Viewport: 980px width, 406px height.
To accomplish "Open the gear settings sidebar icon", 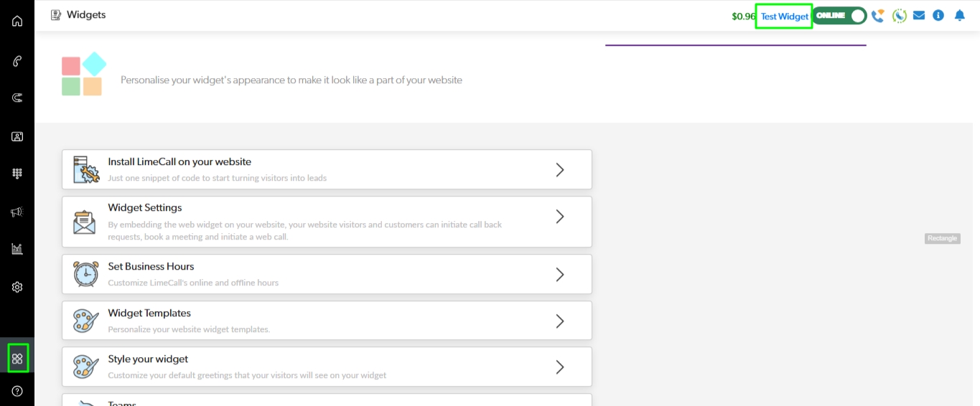I will click(17, 287).
